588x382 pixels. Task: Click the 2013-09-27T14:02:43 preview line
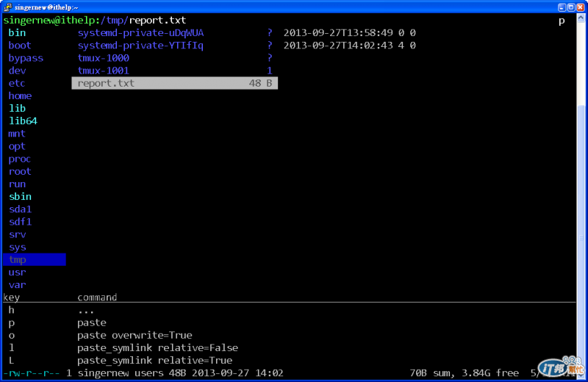pyautogui.click(x=350, y=46)
